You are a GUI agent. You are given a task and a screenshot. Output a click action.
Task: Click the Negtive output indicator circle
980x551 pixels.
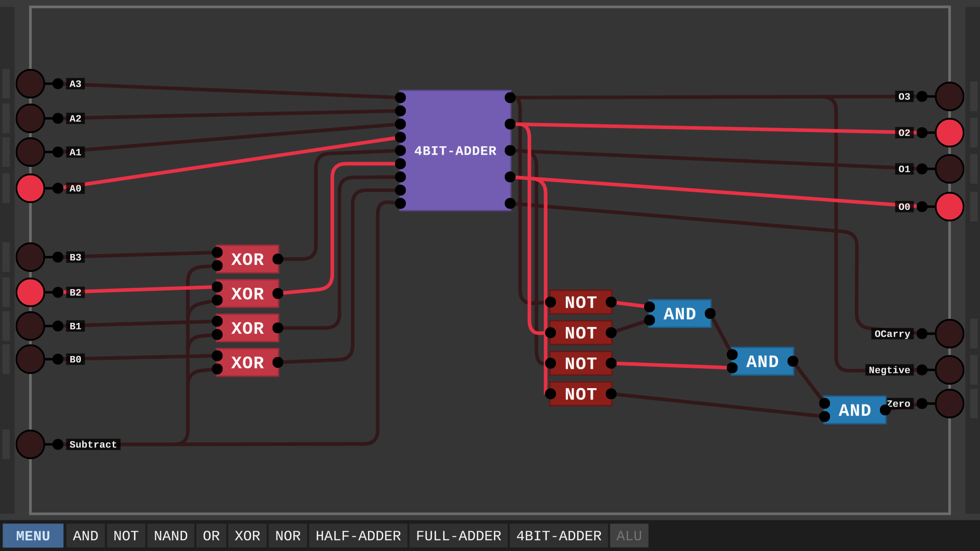[x=949, y=370]
